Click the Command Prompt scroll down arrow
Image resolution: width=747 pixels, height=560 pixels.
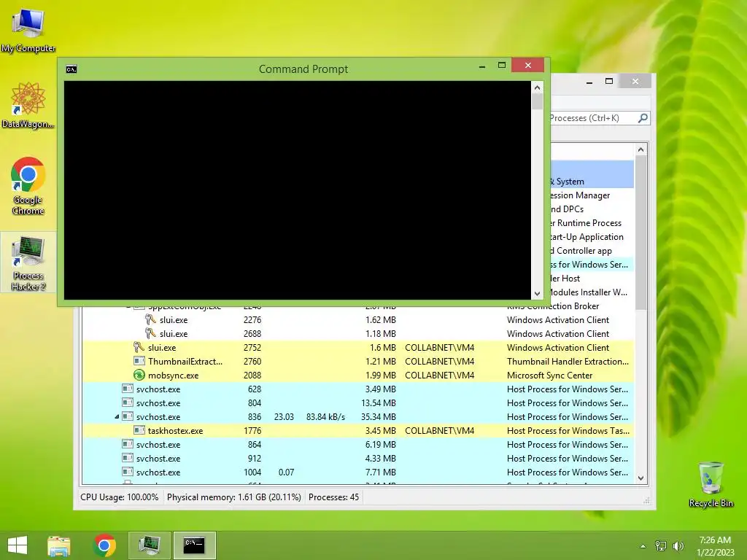click(x=538, y=294)
